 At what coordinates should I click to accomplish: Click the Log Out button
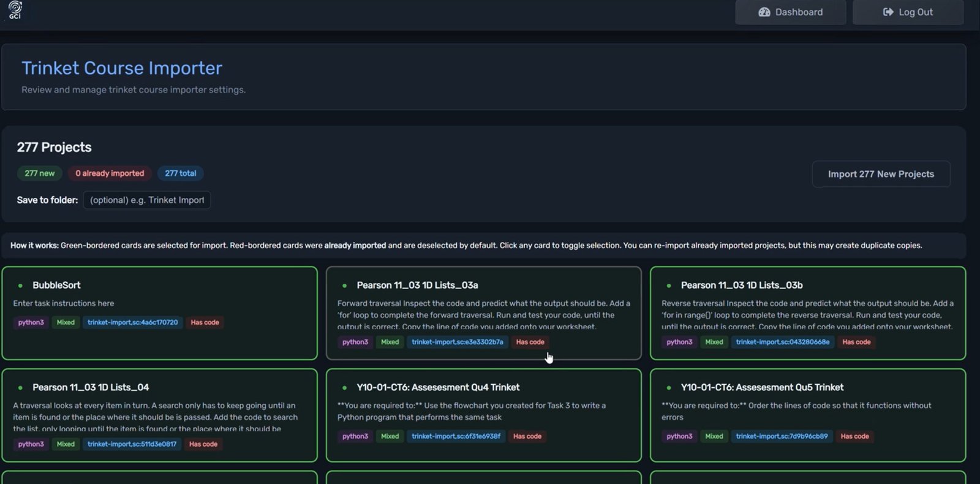pos(908,12)
